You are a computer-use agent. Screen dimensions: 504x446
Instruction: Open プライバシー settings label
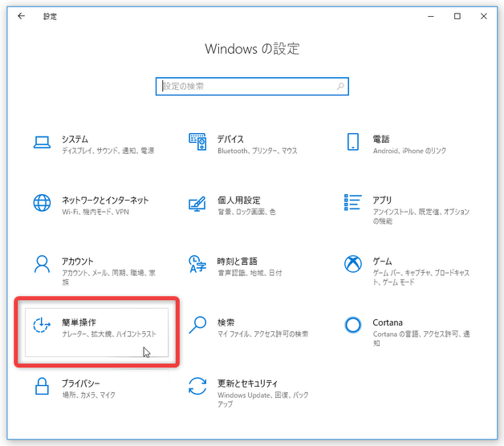81,383
